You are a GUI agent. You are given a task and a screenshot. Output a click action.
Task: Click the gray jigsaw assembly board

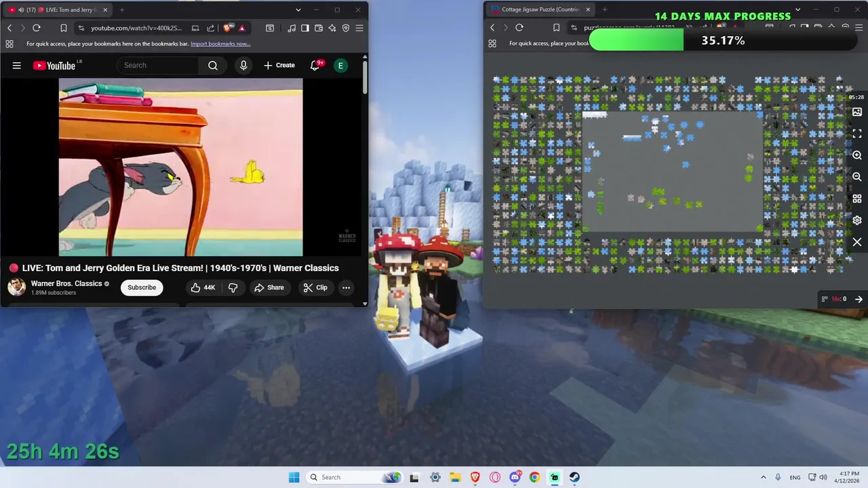pyautogui.click(x=673, y=171)
